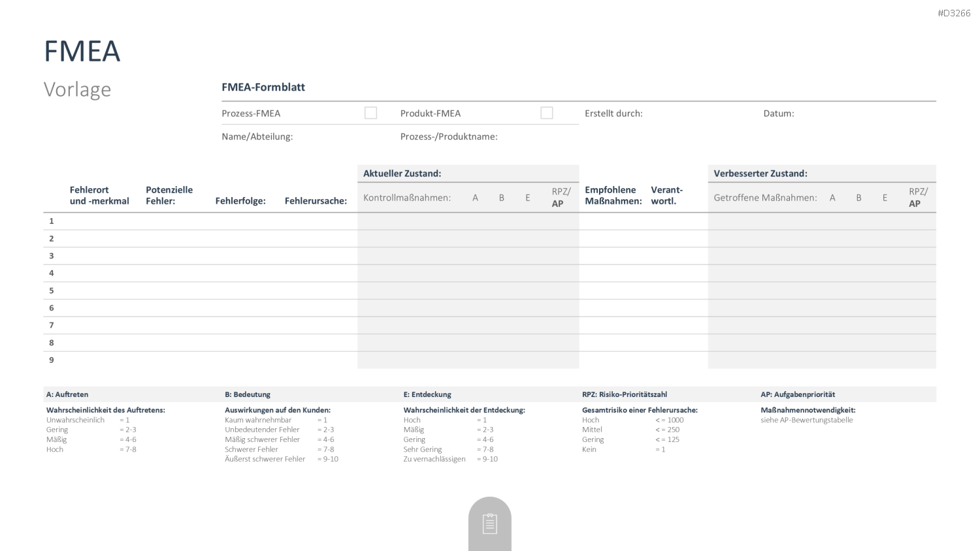The height and width of the screenshot is (551, 980).
Task: Click the Name/Abteilung label
Action: pos(257,136)
